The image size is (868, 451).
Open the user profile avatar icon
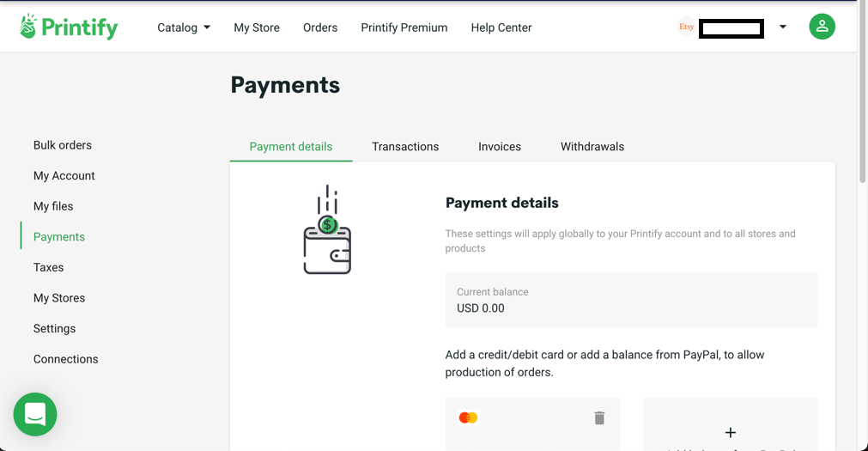click(822, 27)
